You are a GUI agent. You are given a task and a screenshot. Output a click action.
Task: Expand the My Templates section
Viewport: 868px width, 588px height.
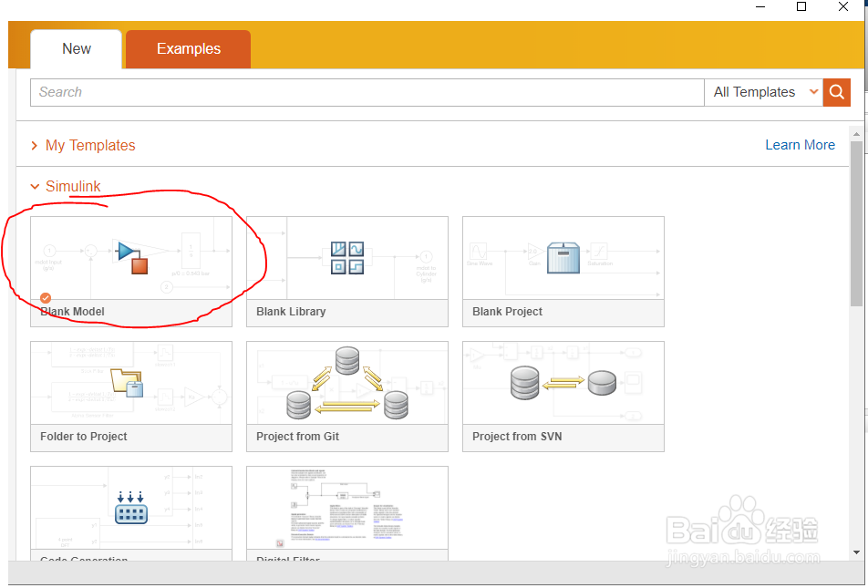point(84,145)
